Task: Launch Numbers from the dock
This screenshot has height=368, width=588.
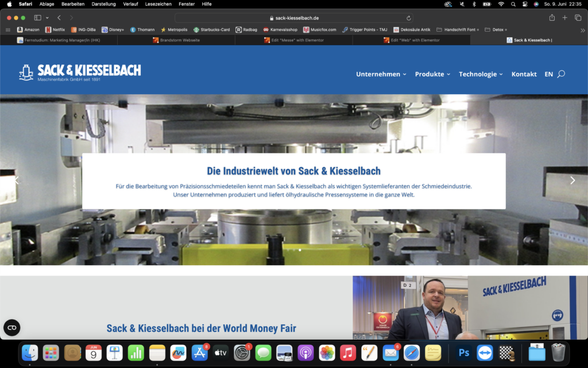Action: tap(136, 353)
